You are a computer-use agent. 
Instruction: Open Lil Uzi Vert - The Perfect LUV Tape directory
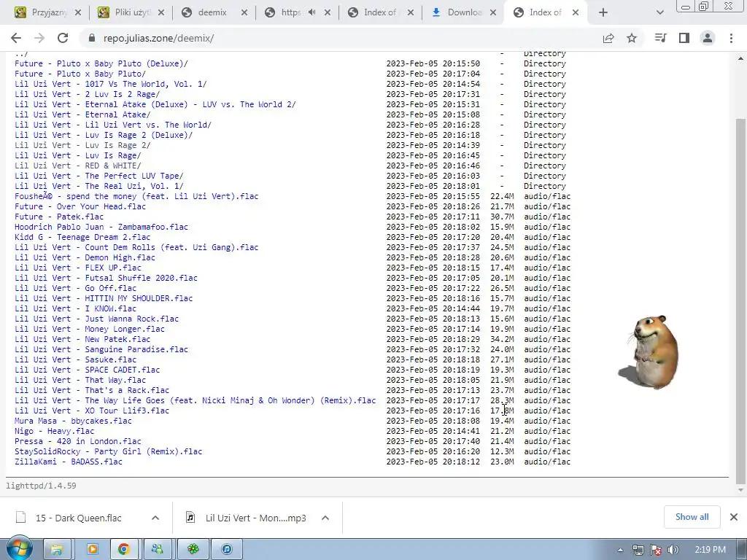click(98, 176)
